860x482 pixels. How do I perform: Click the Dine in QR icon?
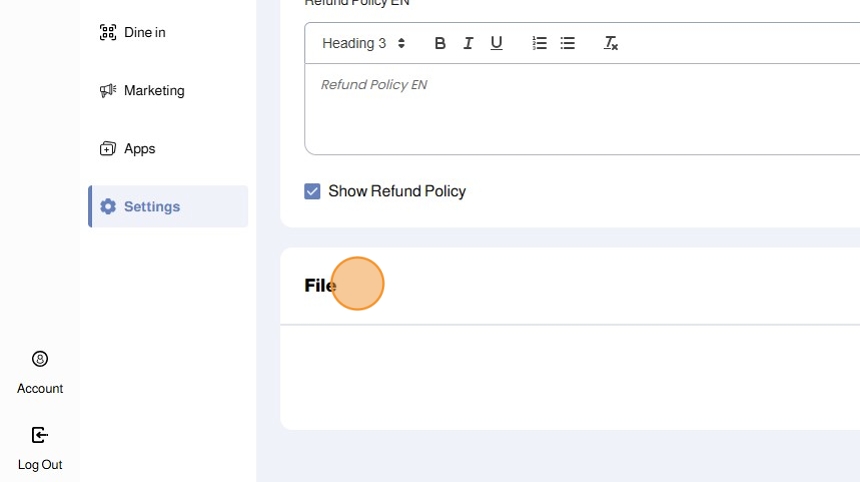(x=108, y=32)
